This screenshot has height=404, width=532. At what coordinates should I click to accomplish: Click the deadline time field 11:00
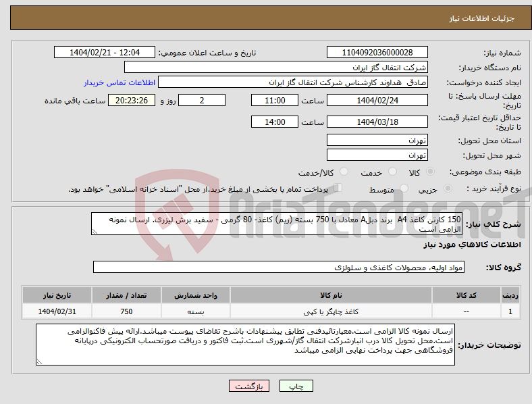[x=275, y=100]
